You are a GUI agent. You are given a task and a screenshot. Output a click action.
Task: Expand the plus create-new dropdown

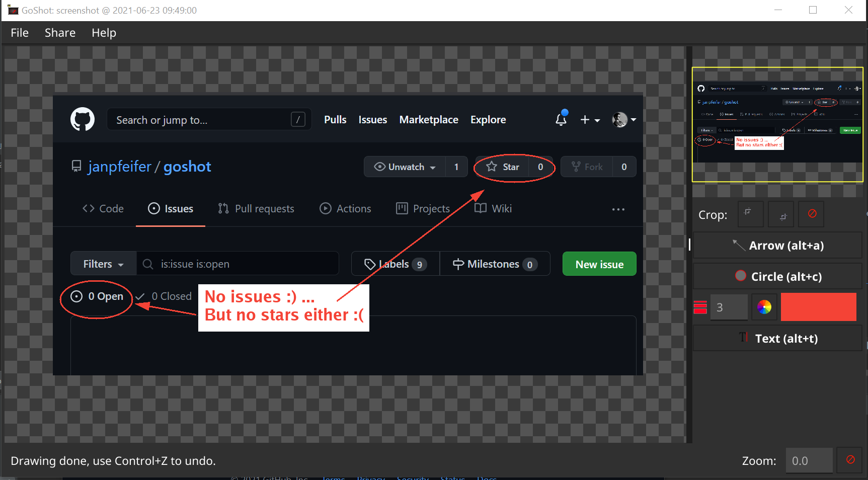coord(590,120)
